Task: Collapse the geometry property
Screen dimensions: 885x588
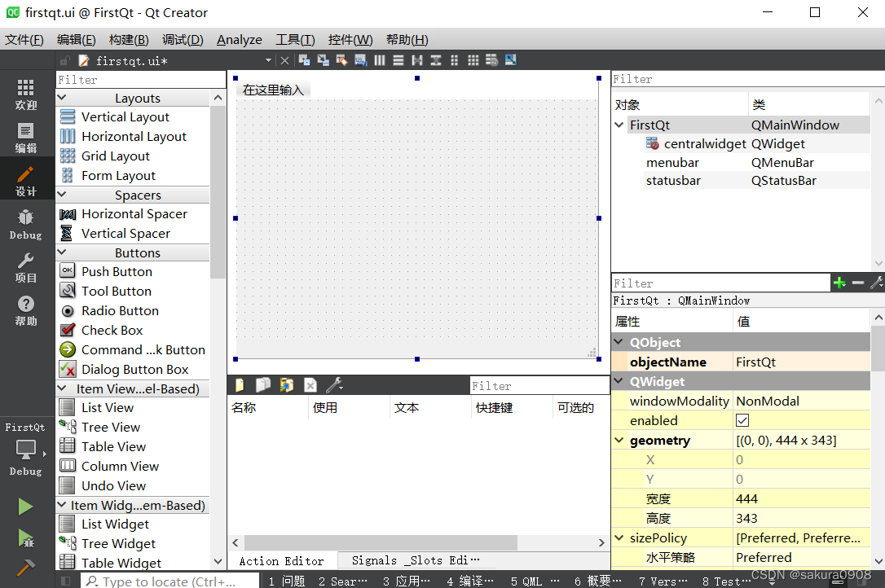Action: click(619, 440)
